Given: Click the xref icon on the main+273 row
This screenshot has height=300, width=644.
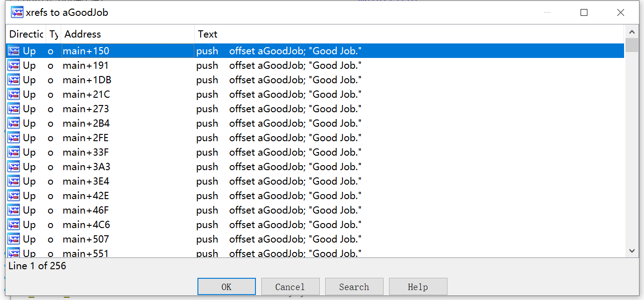Looking at the screenshot, I should [x=14, y=109].
